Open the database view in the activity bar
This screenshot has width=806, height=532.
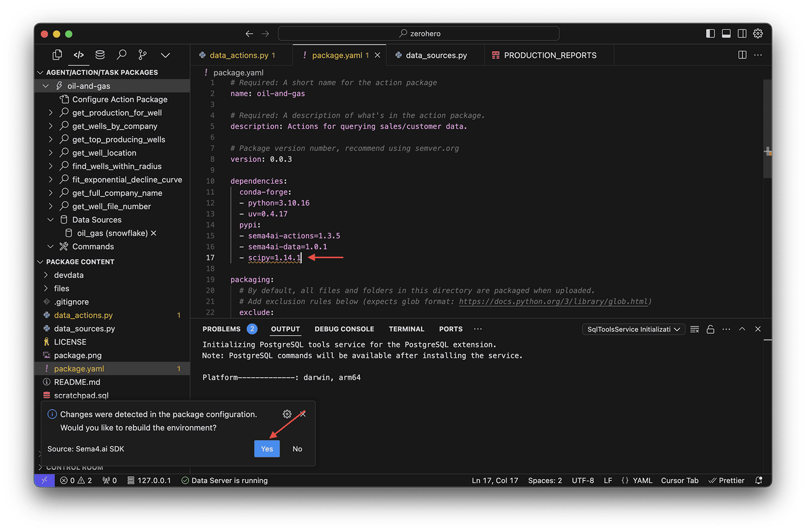pos(100,54)
